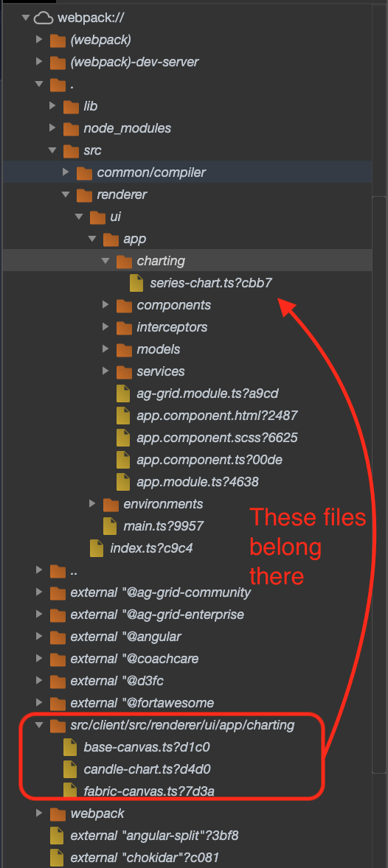Viewport: 388px width, 868px height.
Task: Select the renderer folder label
Action: [x=122, y=195]
